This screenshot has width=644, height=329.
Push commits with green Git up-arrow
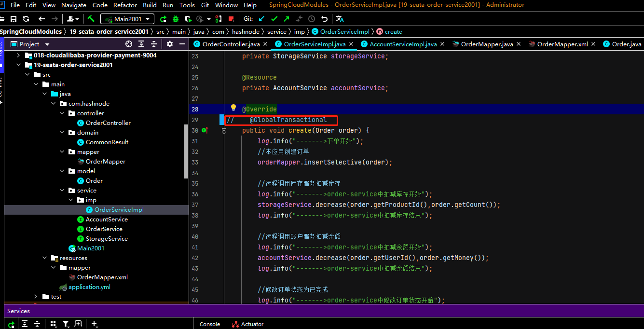coord(287,19)
